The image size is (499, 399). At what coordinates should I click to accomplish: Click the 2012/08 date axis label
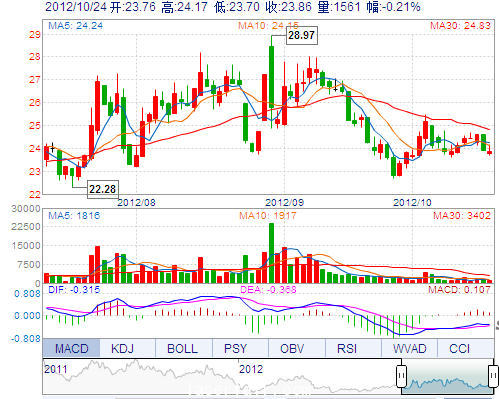tap(136, 202)
